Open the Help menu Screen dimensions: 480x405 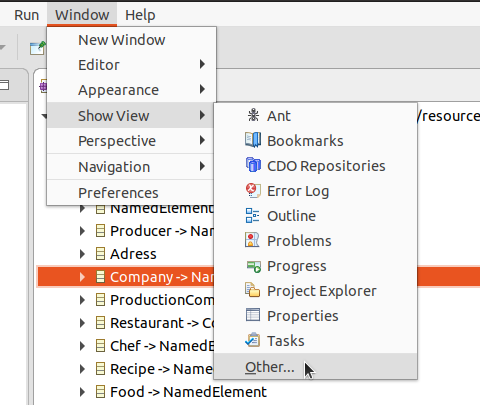[x=140, y=15]
